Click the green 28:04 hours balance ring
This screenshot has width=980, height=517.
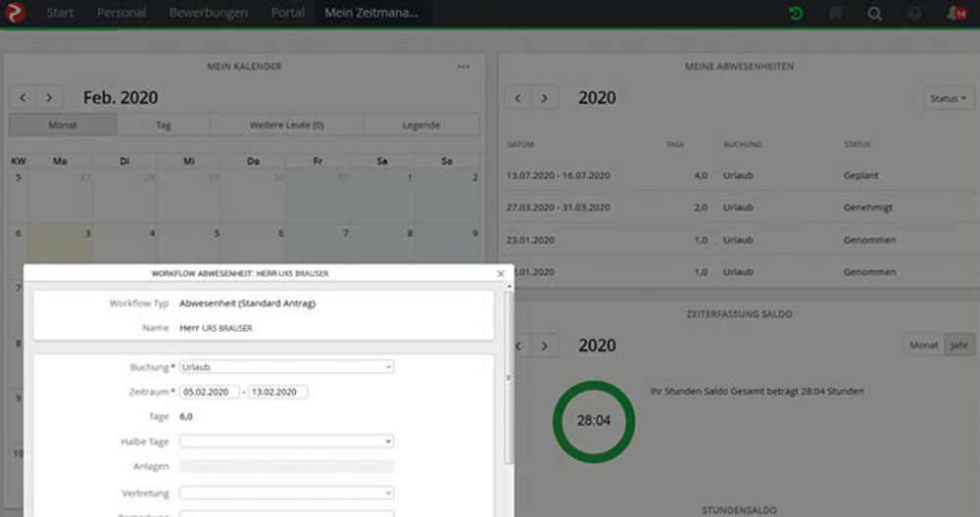coord(593,422)
